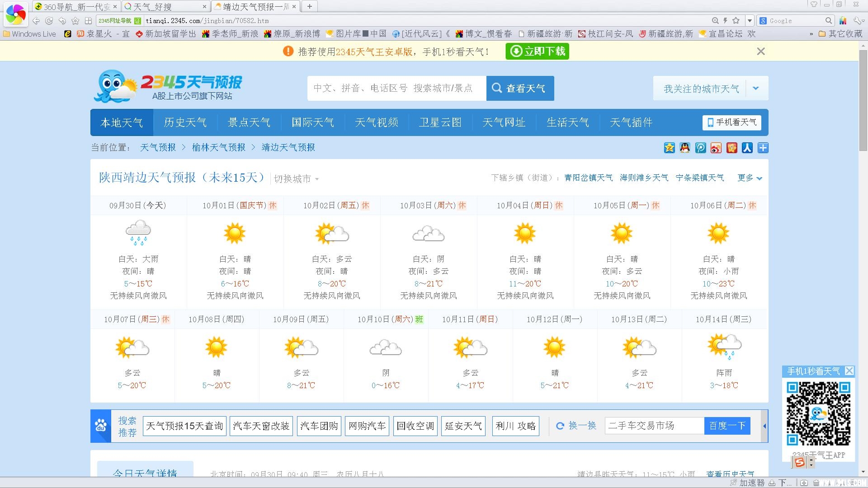Open more share options plus icon
Image resolution: width=868 pixels, height=488 pixels.
point(763,148)
